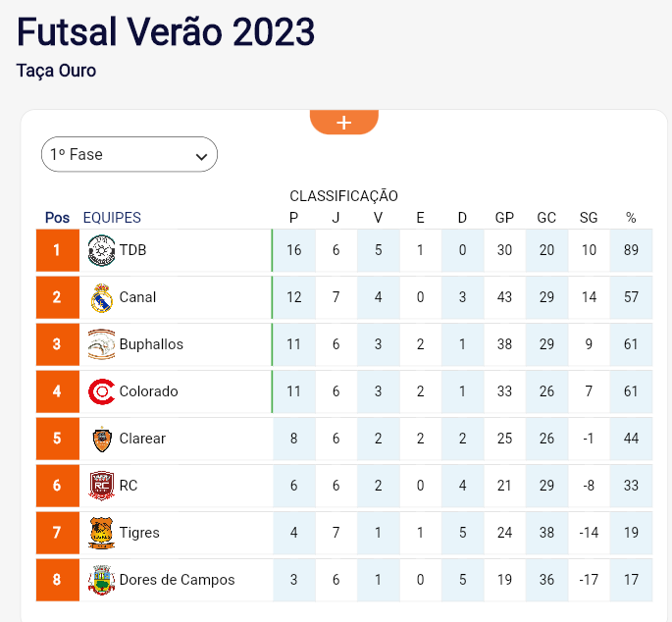Image resolution: width=672 pixels, height=622 pixels.
Task: Click the orange position 1 cell
Action: (x=58, y=250)
